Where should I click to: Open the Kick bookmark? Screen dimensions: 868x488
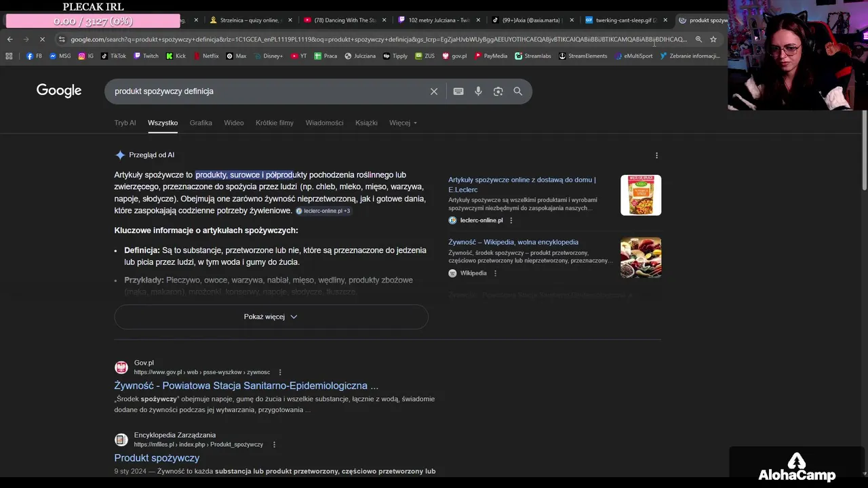176,56
